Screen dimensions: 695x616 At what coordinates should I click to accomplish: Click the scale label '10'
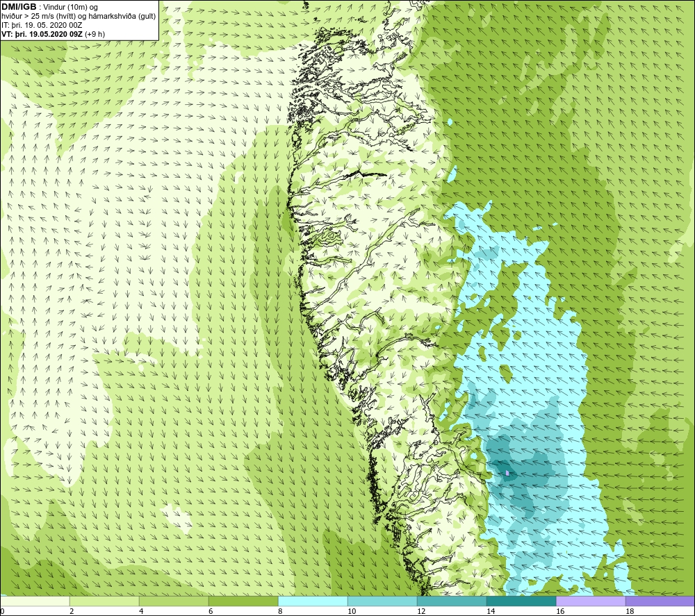tap(352, 611)
